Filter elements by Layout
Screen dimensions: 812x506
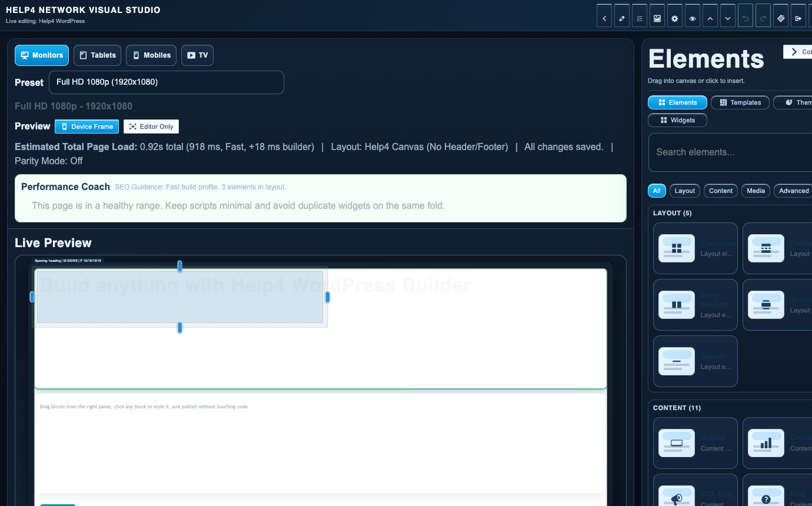685,191
